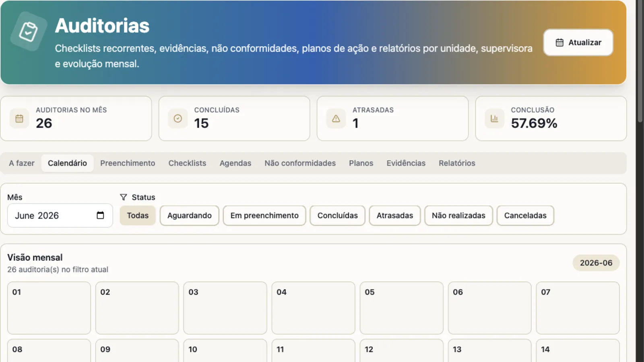Image resolution: width=644 pixels, height=362 pixels.
Task: Click the check circle icon in Concluídas card
Action: pos(178,119)
